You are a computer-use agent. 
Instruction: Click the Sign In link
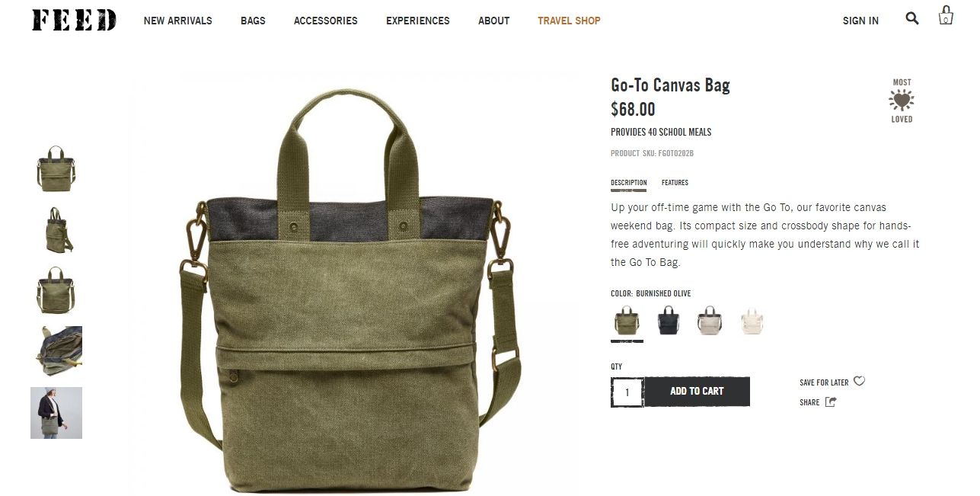(x=860, y=21)
